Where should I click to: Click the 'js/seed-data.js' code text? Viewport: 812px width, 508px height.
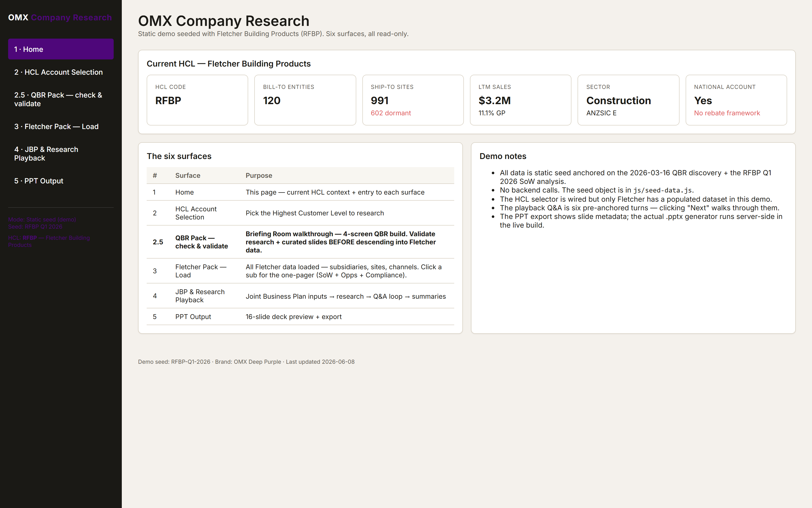pyautogui.click(x=662, y=190)
